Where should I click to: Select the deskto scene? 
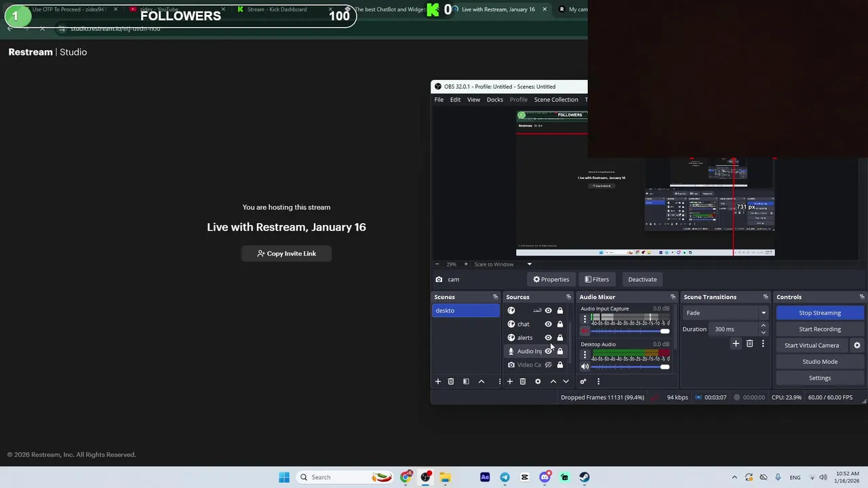pyautogui.click(x=466, y=310)
